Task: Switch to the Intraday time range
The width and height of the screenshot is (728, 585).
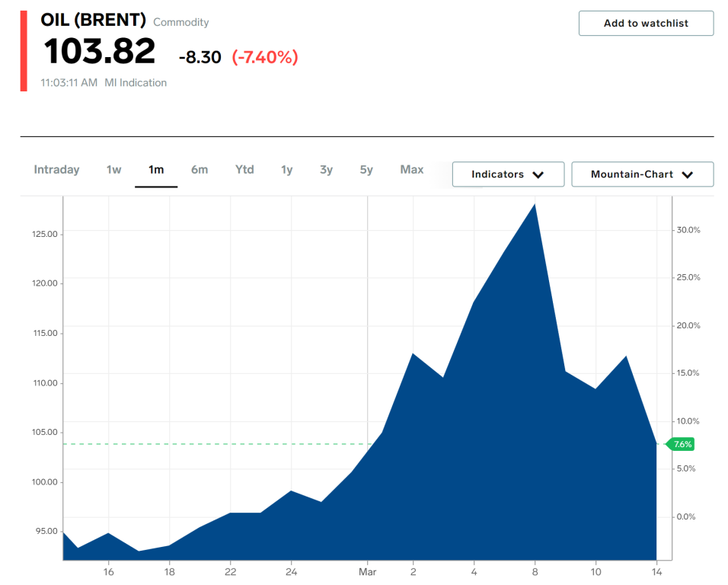Action: [x=56, y=169]
